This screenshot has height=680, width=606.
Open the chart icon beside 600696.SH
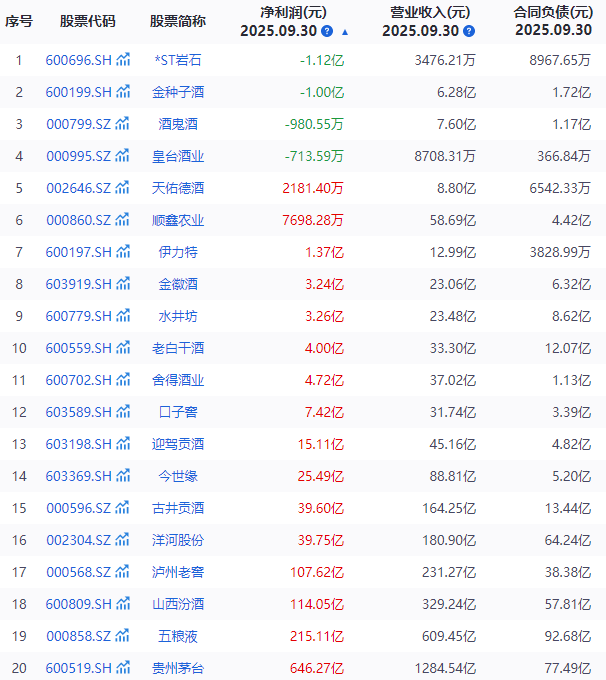(x=123, y=59)
